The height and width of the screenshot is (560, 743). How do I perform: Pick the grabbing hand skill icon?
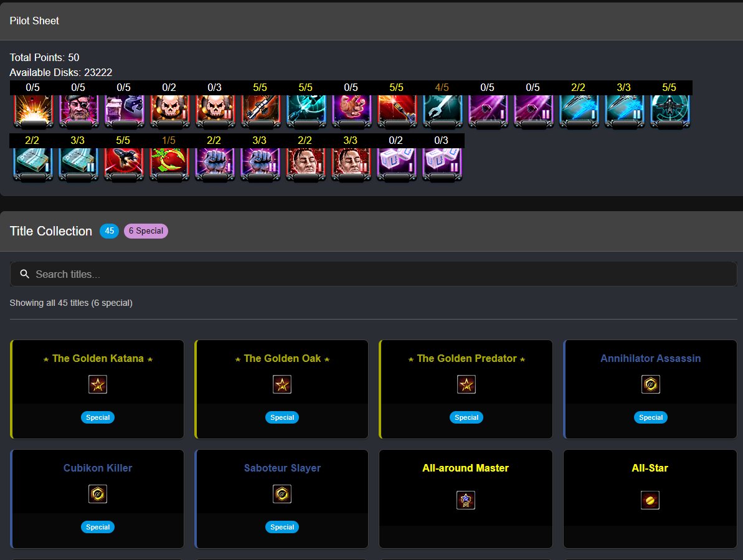click(351, 112)
